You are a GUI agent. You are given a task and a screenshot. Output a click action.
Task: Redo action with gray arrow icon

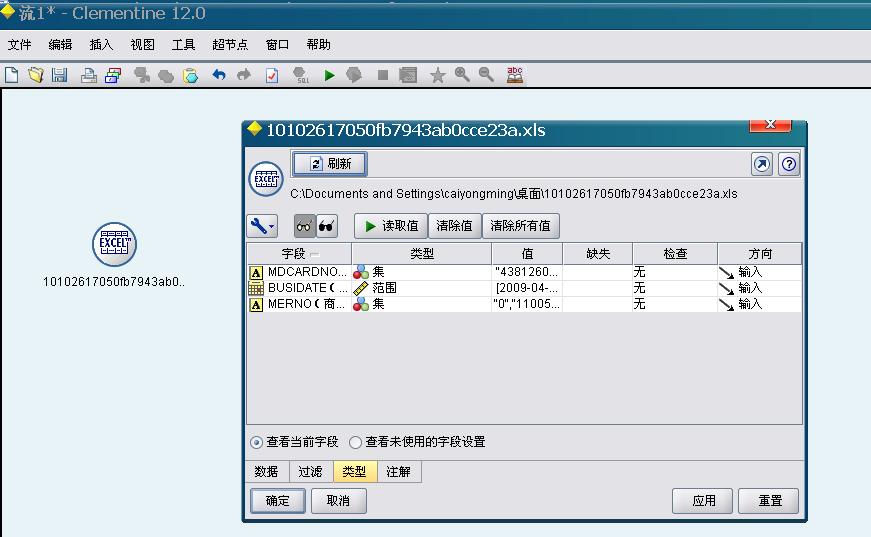point(243,75)
